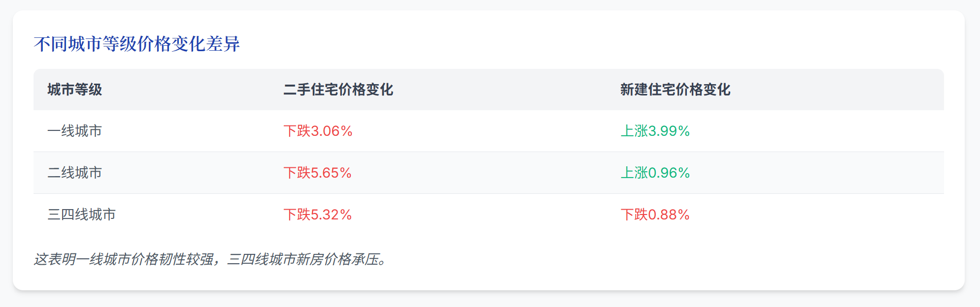Select the 新建住宅价格变化 column header
The height and width of the screenshot is (307, 980).
(x=675, y=90)
